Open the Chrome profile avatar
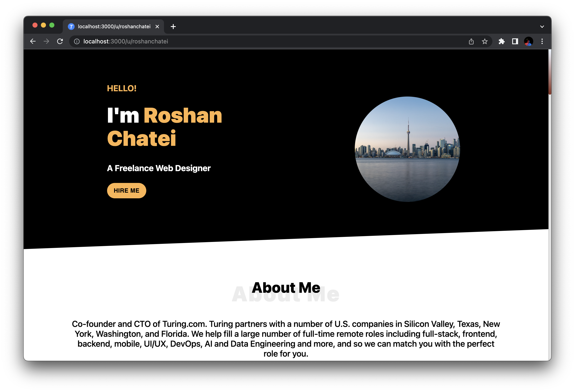Image resolution: width=575 pixels, height=392 pixels. click(x=528, y=42)
